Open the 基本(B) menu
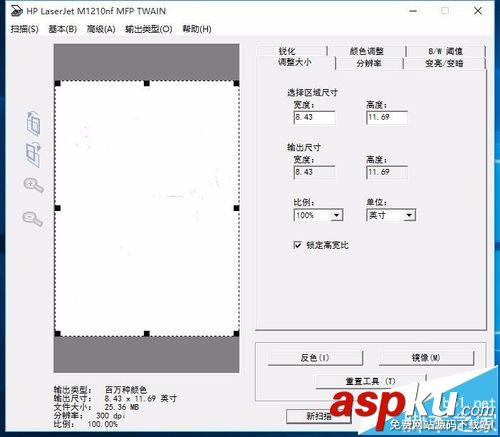 [63, 29]
